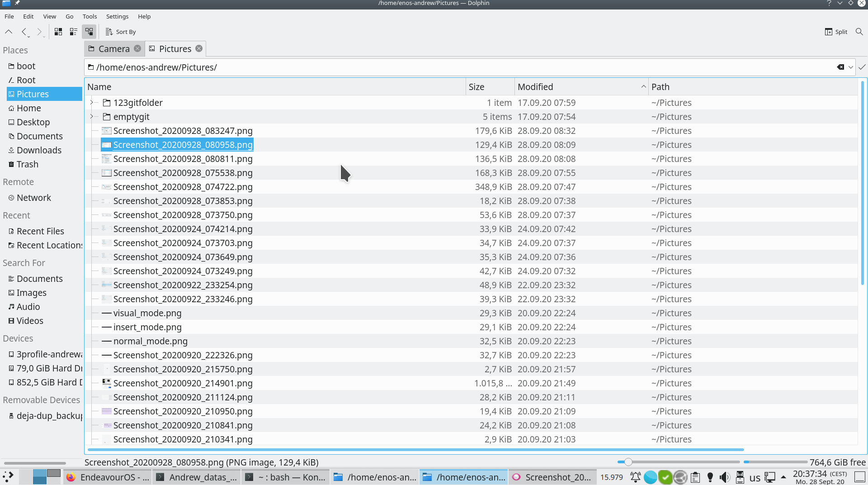Close the Camera tab
This screenshot has height=485, width=868.
coord(137,49)
